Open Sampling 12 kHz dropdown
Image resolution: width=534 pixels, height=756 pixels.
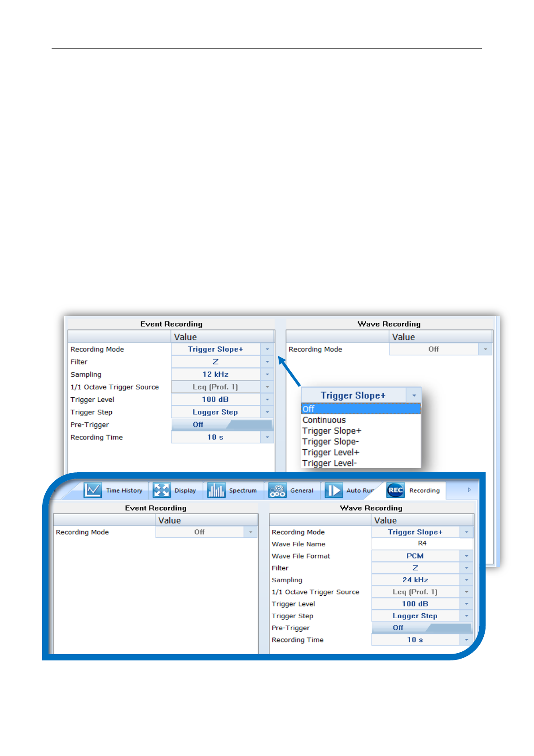pos(267,374)
